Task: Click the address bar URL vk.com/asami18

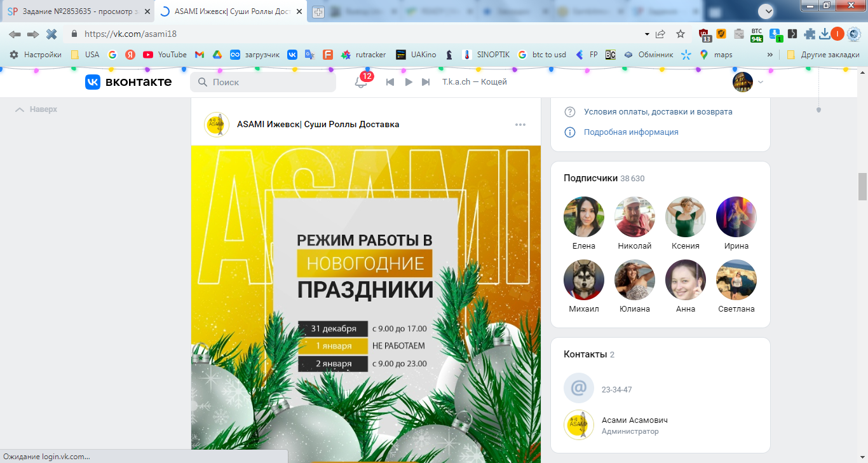Action: point(131,34)
